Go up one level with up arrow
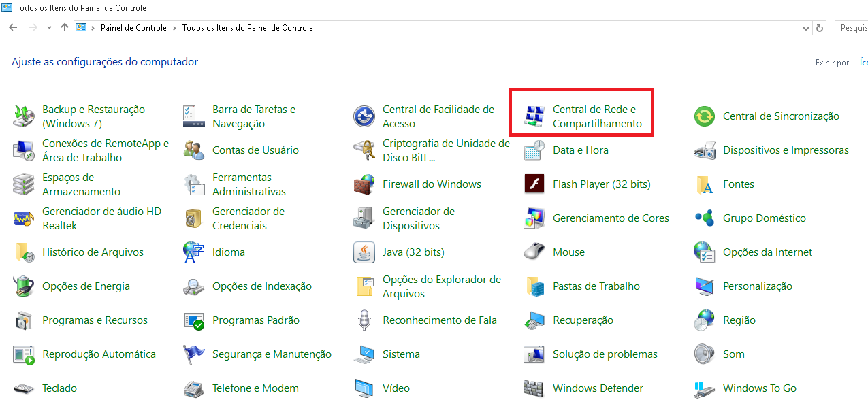 65,28
